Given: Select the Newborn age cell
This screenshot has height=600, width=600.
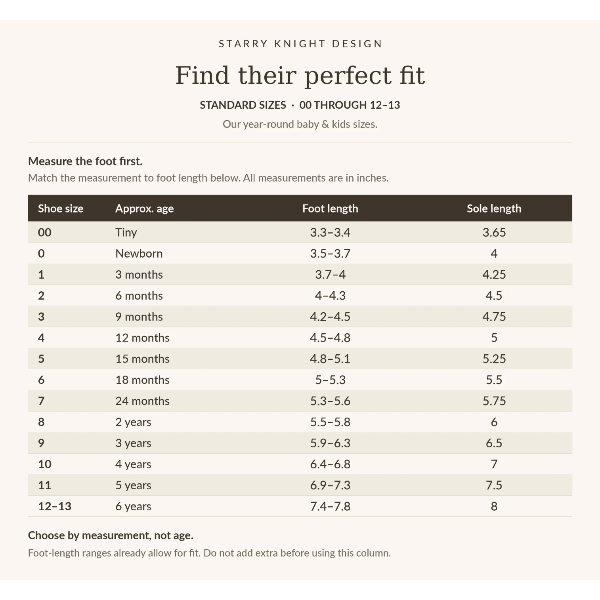Looking at the screenshot, I should pos(139,253).
